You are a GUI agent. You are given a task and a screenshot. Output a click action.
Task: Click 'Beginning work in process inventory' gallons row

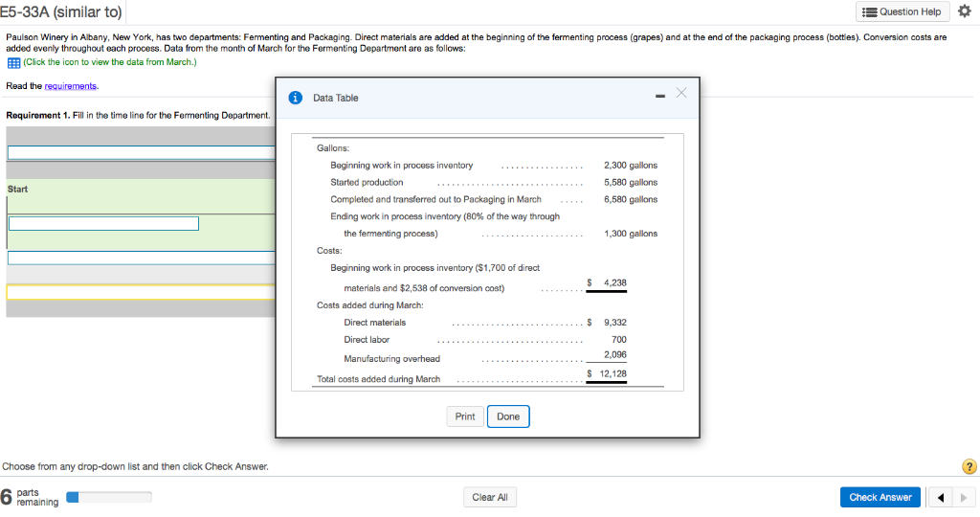pos(402,165)
